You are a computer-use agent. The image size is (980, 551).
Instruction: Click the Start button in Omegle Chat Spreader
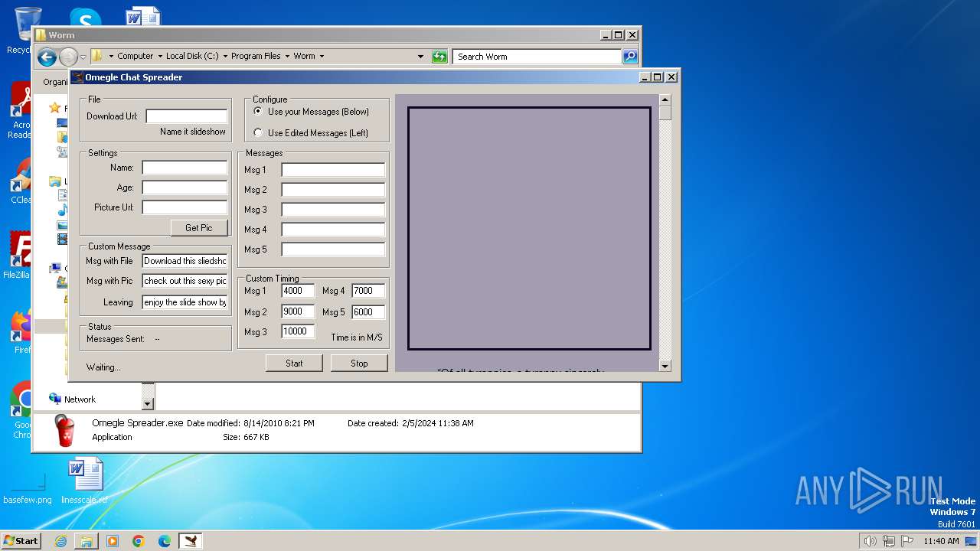tap(294, 364)
